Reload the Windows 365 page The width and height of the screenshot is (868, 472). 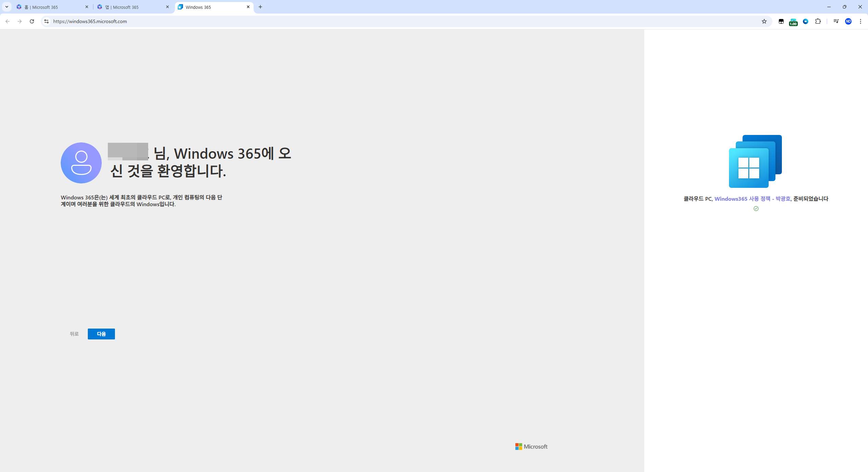click(x=32, y=21)
